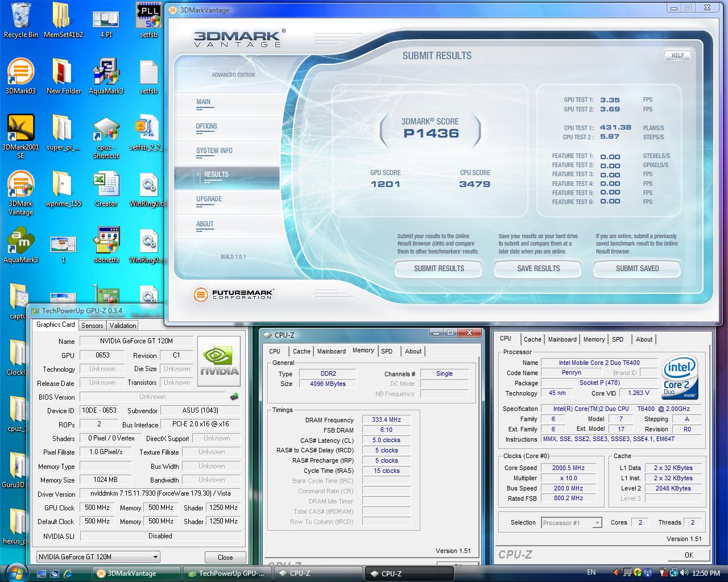Open the Cache tab in CPU-Z memory window
The image size is (728, 582).
pyautogui.click(x=301, y=351)
